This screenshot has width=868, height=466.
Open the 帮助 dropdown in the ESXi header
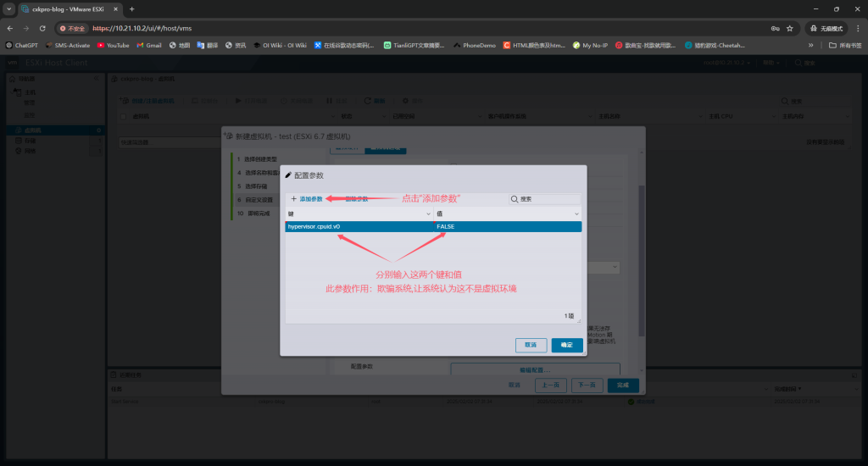(771, 63)
